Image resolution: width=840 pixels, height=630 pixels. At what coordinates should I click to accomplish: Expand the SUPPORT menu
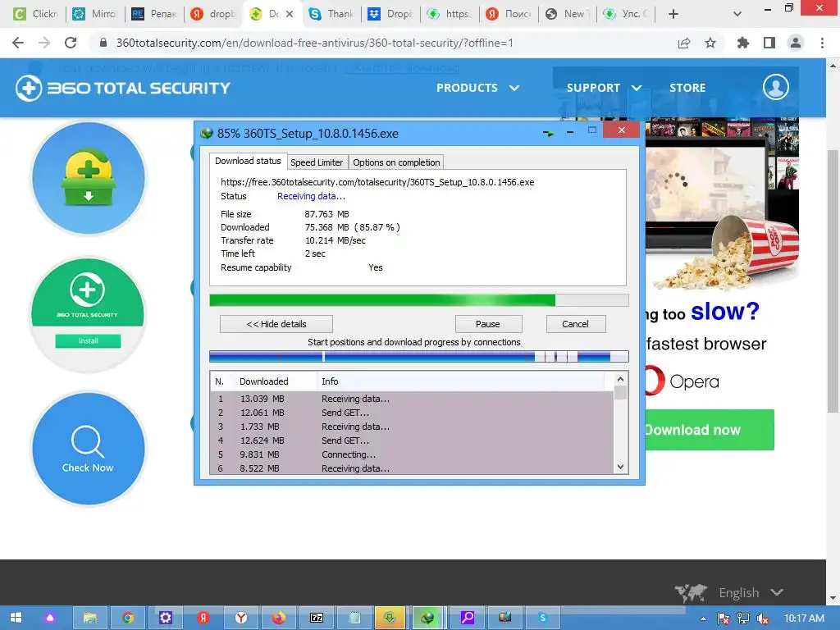click(604, 88)
